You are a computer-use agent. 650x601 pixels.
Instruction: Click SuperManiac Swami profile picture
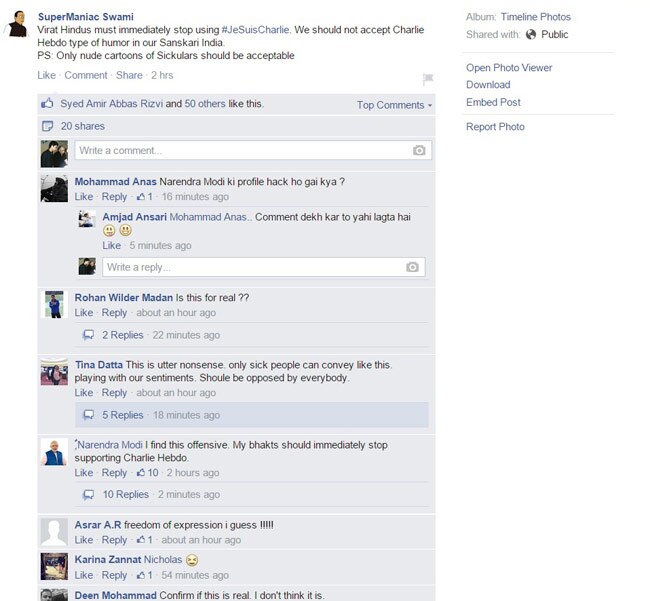pyautogui.click(x=17, y=24)
